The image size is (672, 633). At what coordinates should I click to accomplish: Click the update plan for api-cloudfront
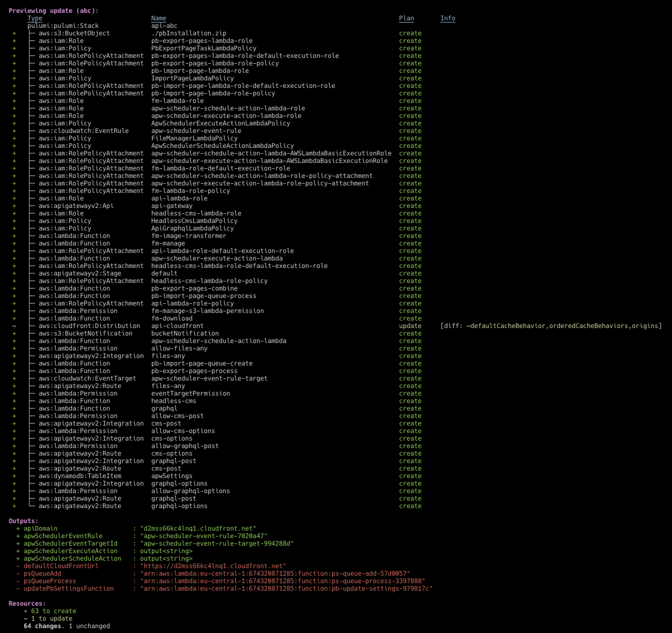point(410,326)
